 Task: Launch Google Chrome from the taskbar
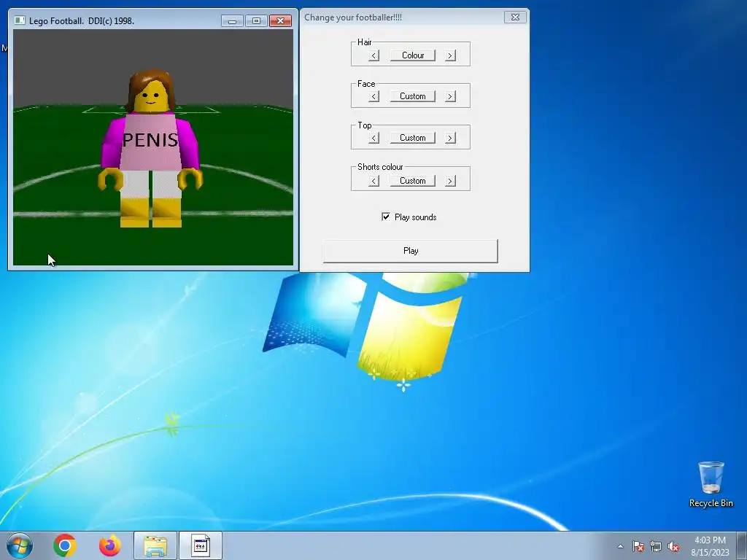pyautogui.click(x=65, y=545)
